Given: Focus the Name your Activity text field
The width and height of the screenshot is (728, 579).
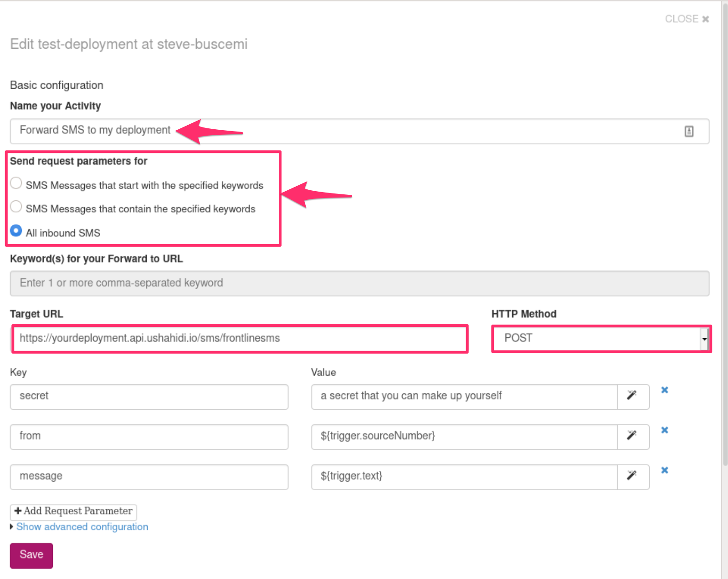Looking at the screenshot, I should point(346,132).
